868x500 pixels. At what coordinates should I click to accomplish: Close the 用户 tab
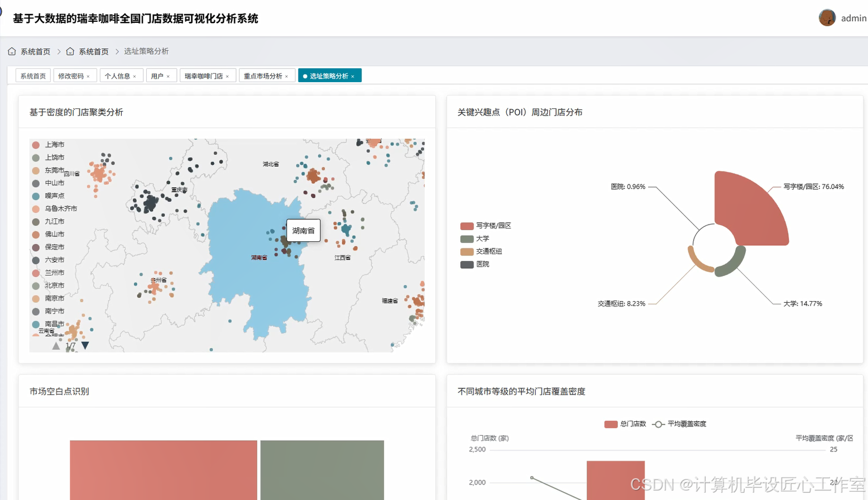tap(168, 77)
